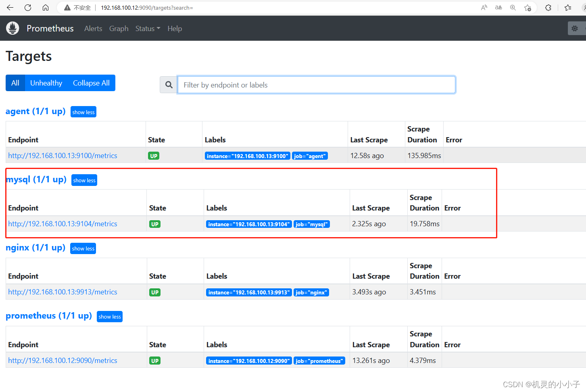Click the mysql (1/1 up) heading
The height and width of the screenshot is (392, 586).
pyautogui.click(x=36, y=179)
